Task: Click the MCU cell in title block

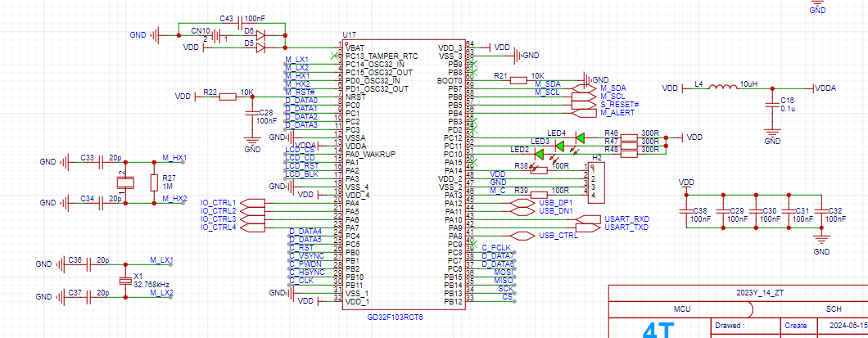Action: click(681, 309)
